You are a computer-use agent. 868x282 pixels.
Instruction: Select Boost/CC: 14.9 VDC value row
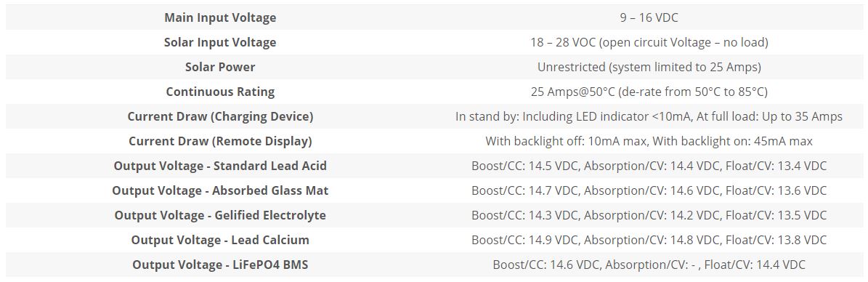tap(649, 240)
